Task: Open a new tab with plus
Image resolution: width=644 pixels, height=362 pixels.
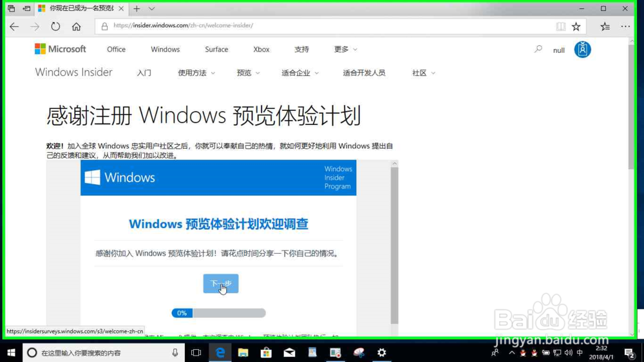Action: 137,8
